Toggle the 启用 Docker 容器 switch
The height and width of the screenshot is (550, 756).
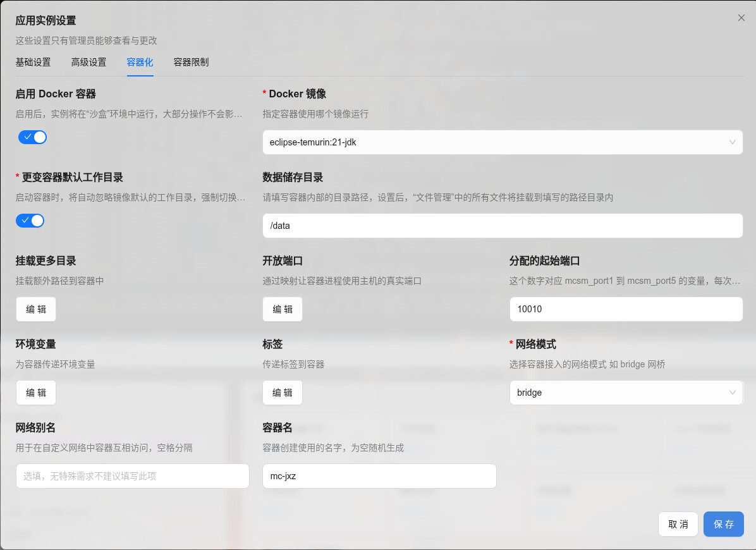[x=32, y=137]
